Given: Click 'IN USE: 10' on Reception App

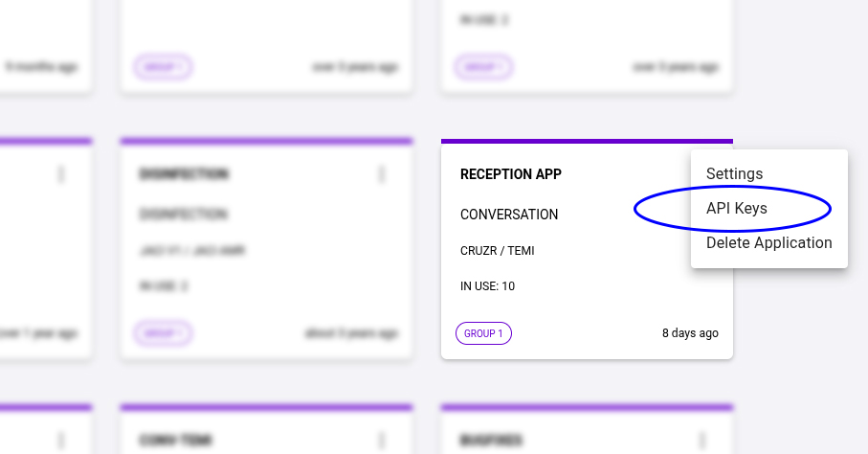Looking at the screenshot, I should point(487,285).
